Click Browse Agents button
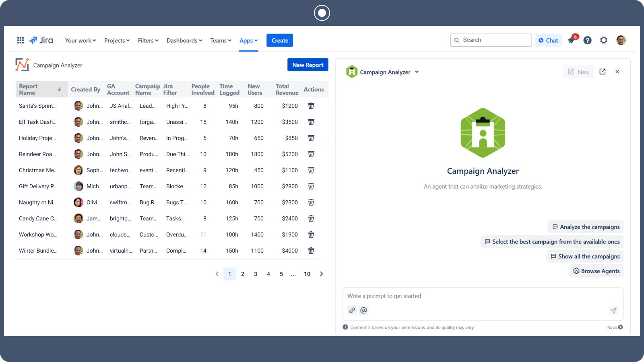The image size is (644, 362). point(596,271)
